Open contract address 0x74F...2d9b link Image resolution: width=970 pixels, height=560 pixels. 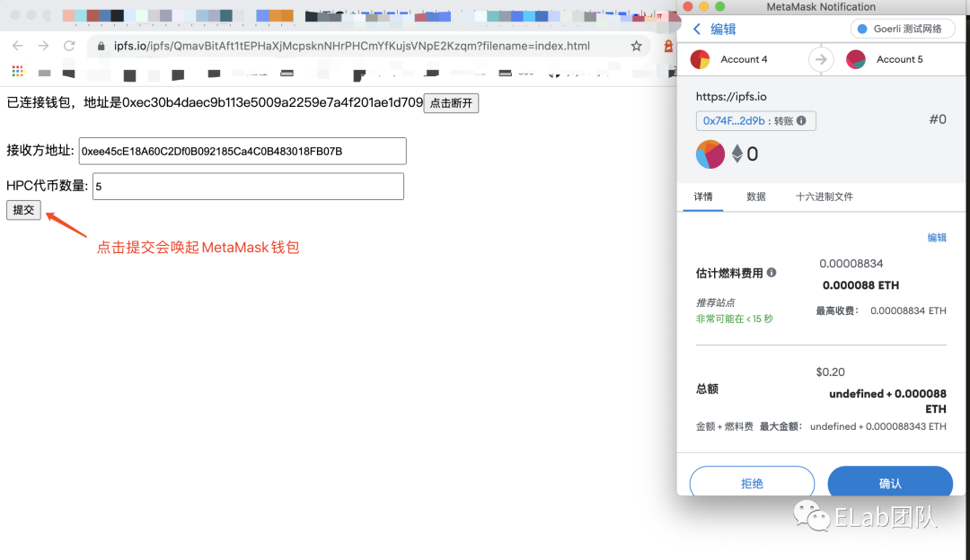pyautogui.click(x=734, y=120)
